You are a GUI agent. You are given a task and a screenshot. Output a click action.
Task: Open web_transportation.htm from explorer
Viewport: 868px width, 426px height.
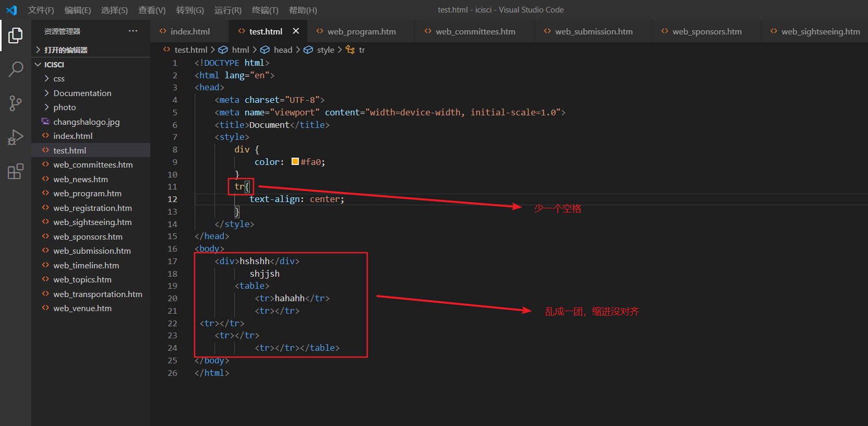(x=91, y=294)
